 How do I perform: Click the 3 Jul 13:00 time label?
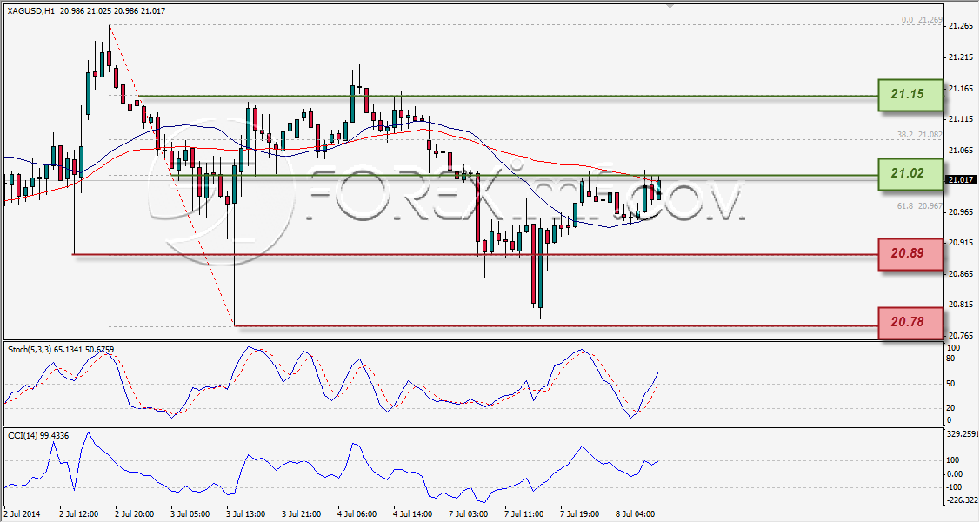click(x=245, y=514)
